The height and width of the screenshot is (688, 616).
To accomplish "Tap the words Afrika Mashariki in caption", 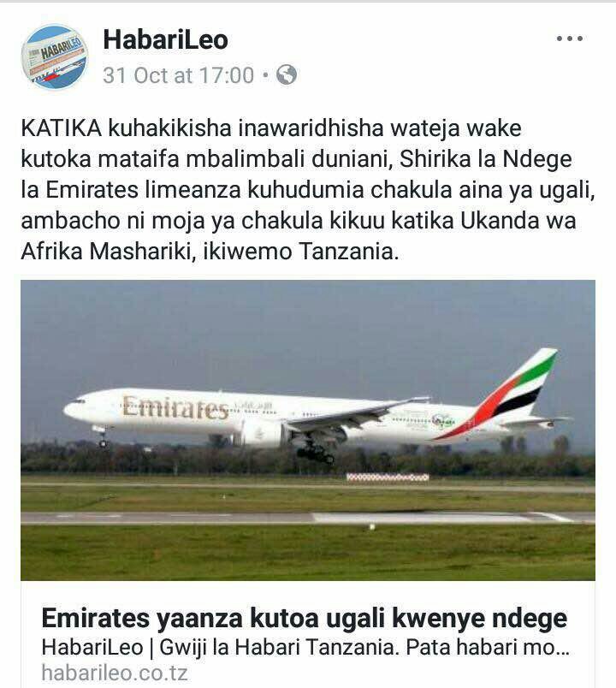I will [x=108, y=252].
